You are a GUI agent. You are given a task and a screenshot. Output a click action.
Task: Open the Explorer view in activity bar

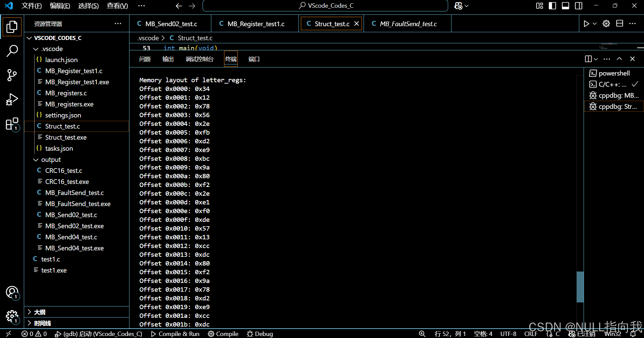(12, 27)
